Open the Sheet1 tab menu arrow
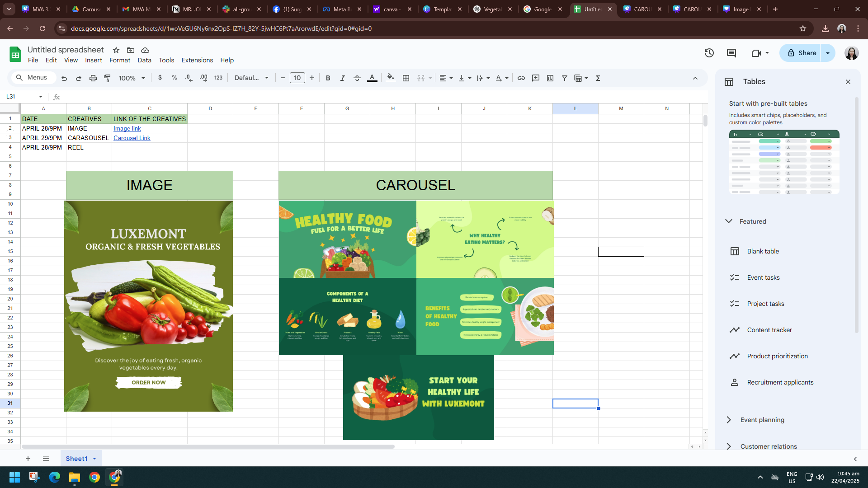The width and height of the screenshot is (868, 488). click(x=94, y=459)
